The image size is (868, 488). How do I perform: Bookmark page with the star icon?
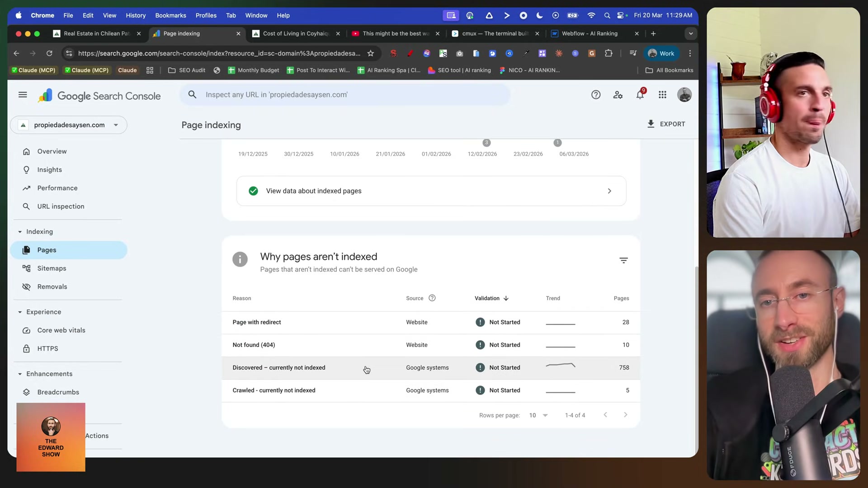coord(371,53)
